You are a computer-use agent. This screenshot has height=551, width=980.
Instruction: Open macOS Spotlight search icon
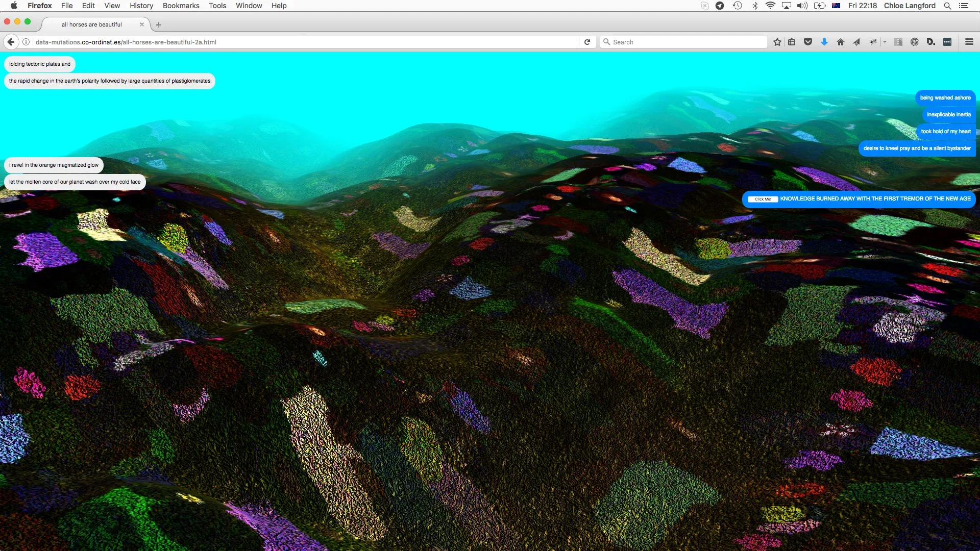(x=947, y=6)
